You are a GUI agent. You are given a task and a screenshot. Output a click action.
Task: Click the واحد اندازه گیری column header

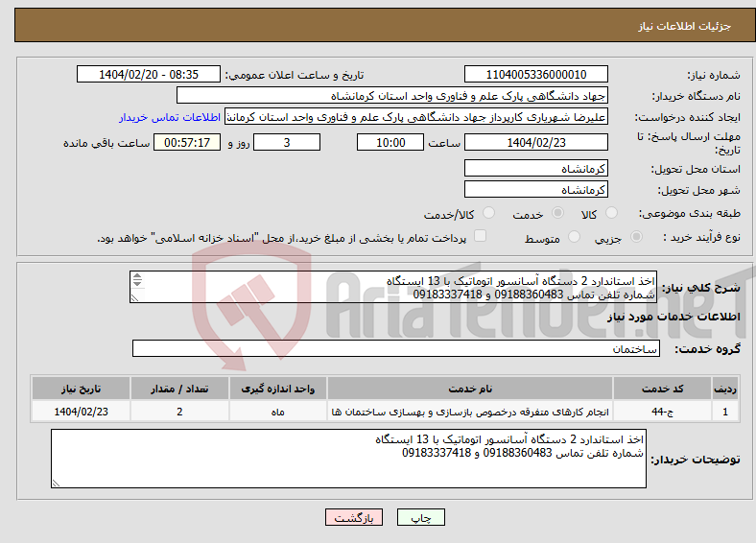(277, 389)
